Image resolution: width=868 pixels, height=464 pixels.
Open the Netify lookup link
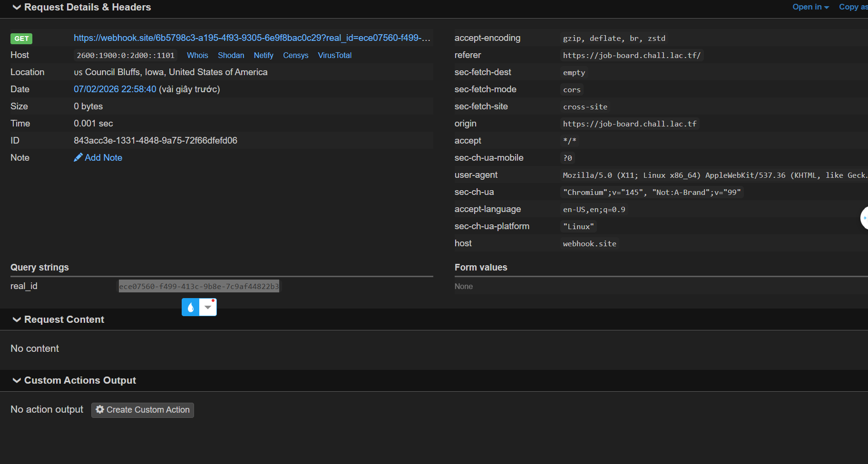263,55
